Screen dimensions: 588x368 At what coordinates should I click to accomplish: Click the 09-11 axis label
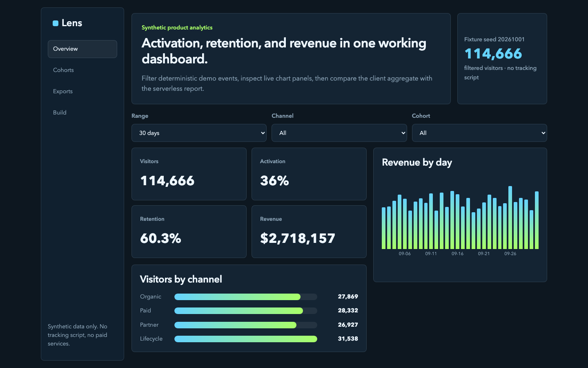(431, 254)
